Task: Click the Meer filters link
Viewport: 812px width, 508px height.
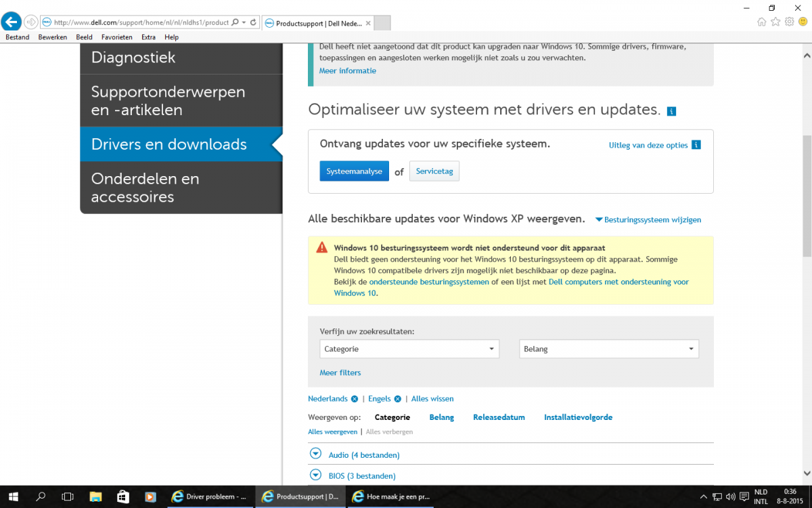Action: [x=340, y=373]
